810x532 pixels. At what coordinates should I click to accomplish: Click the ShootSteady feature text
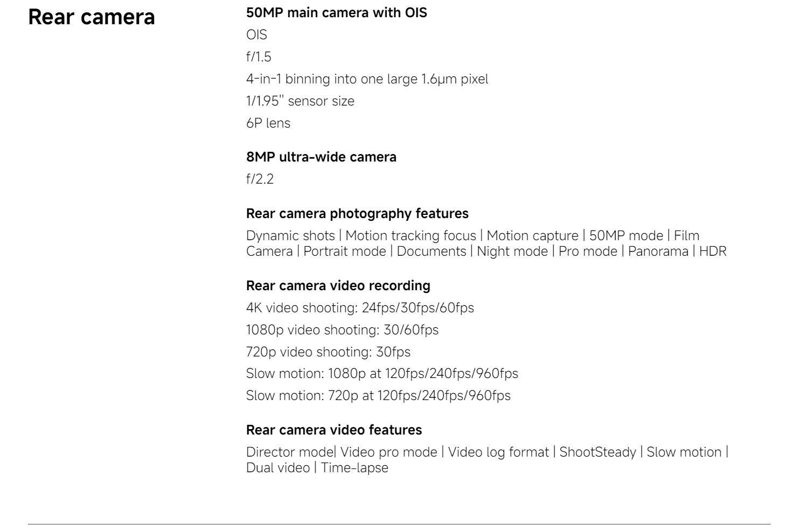[598, 452]
